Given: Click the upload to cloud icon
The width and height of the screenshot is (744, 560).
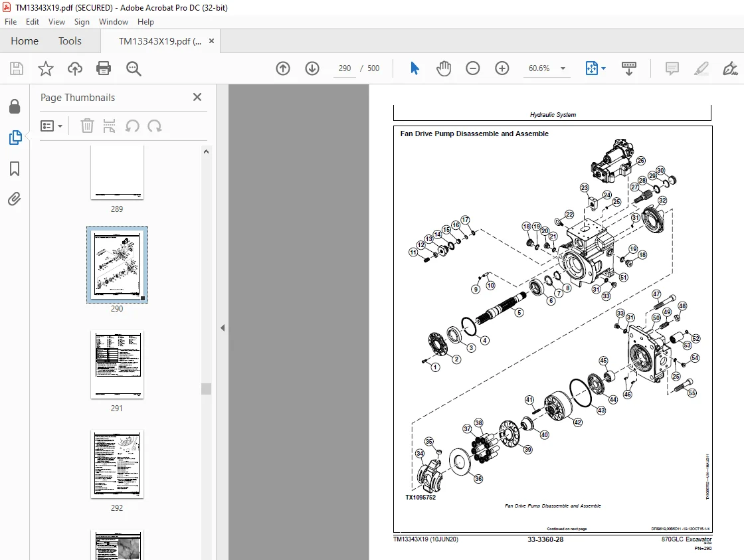Looking at the screenshot, I should pos(75,68).
